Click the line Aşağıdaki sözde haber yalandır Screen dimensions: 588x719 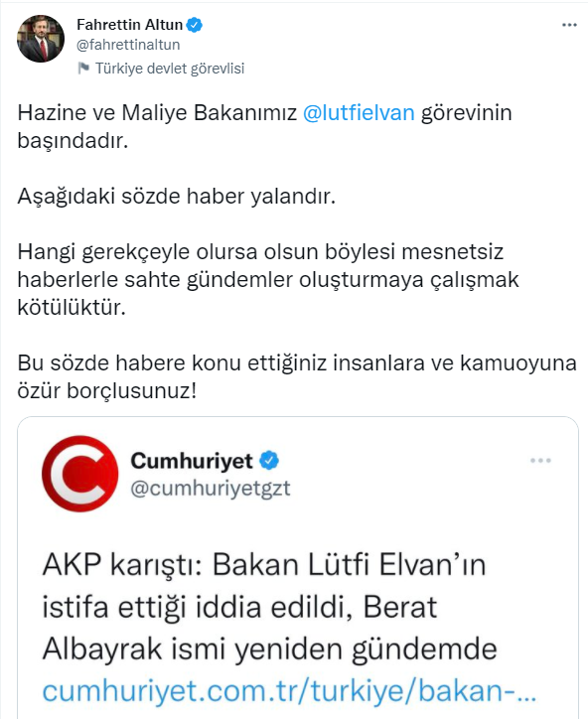click(177, 197)
